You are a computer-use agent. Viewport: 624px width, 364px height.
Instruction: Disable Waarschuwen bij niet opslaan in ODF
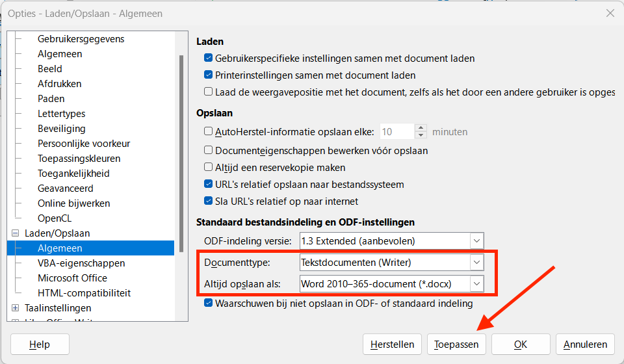pos(209,303)
